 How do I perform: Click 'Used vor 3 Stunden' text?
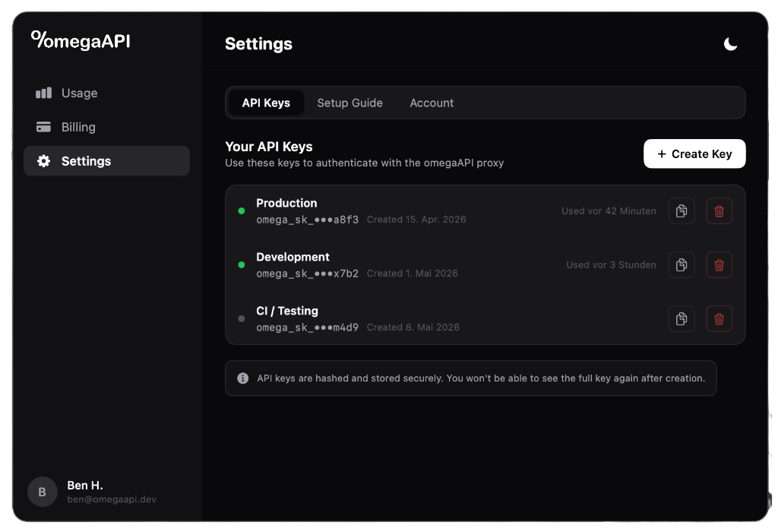click(612, 265)
